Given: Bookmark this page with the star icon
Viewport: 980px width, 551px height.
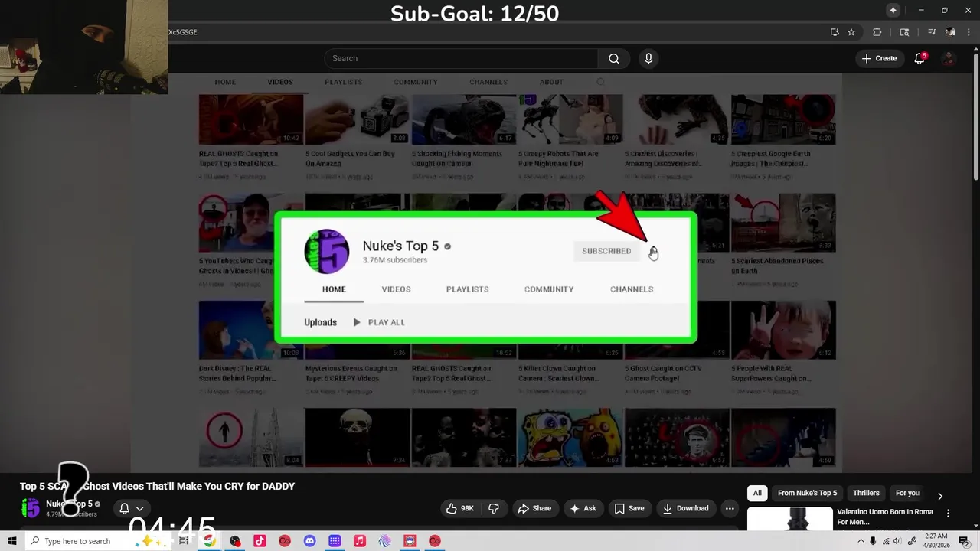Looking at the screenshot, I should coord(851,32).
